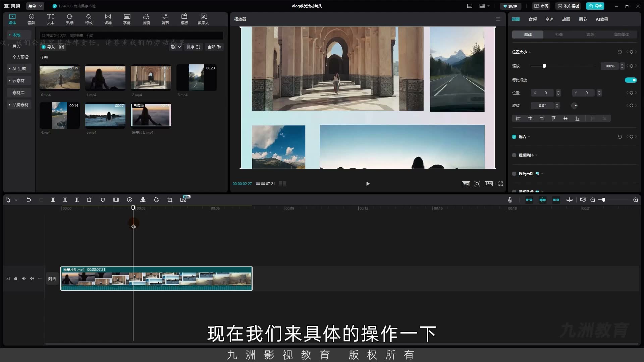The image size is (644, 362).
Task: Select the 蒙版 sub-tab
Action: click(x=590, y=35)
